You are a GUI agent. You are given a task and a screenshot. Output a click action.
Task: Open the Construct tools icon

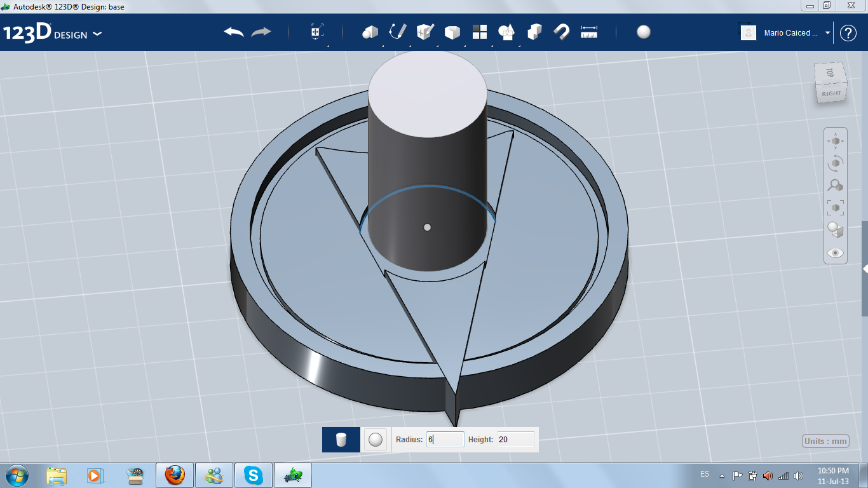point(424,32)
